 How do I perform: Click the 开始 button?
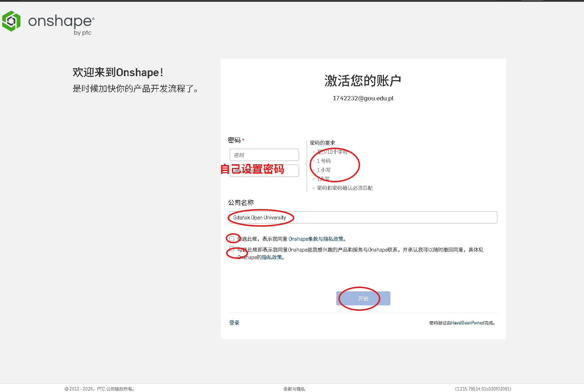363,299
